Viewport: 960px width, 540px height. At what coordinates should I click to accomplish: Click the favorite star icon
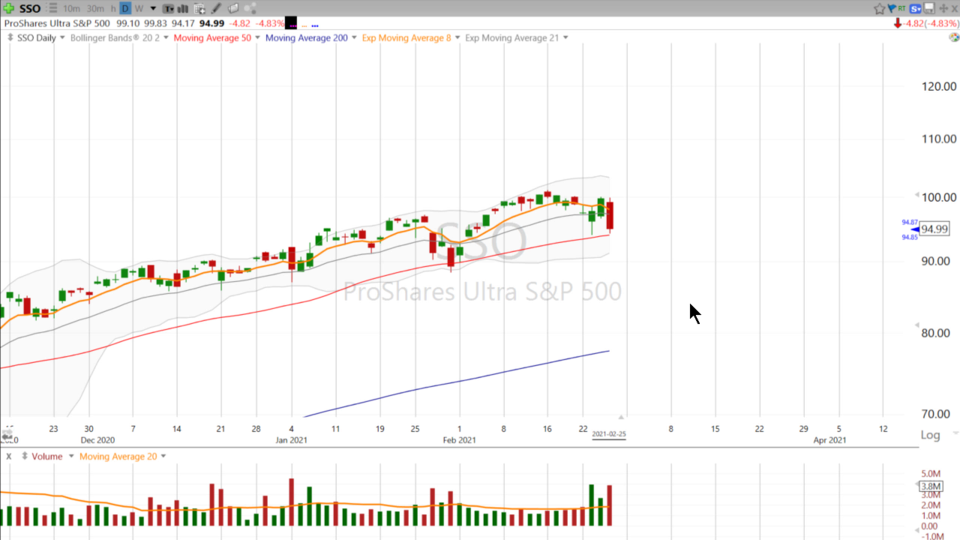pyautogui.click(x=880, y=9)
